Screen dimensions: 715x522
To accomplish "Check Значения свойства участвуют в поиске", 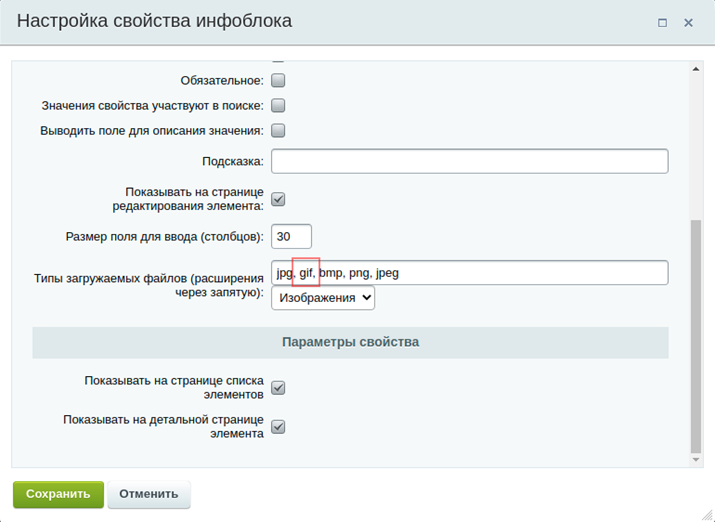I will pyautogui.click(x=279, y=105).
